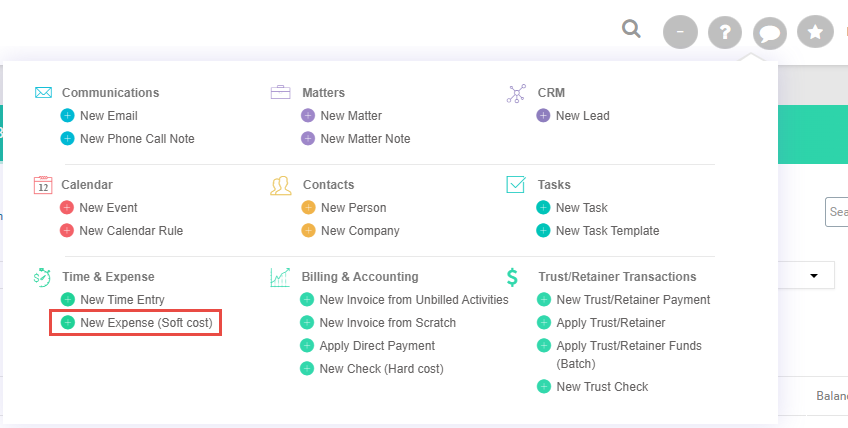
Task: Click plus icon beside New Company
Action: pyautogui.click(x=308, y=231)
